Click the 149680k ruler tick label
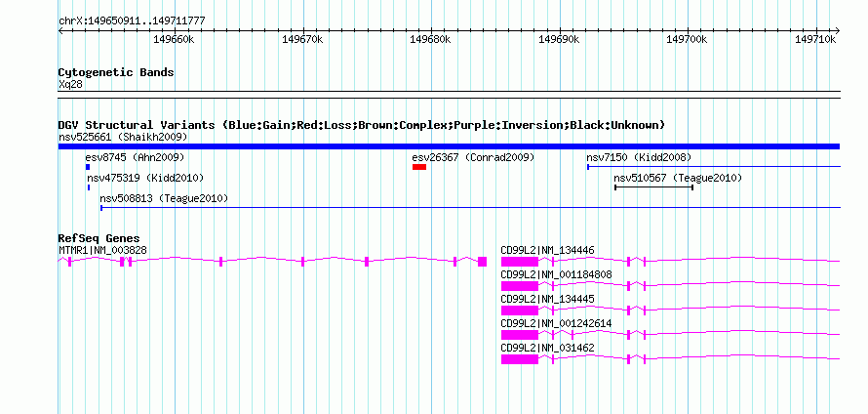This screenshot has width=868, height=414. pos(430,39)
